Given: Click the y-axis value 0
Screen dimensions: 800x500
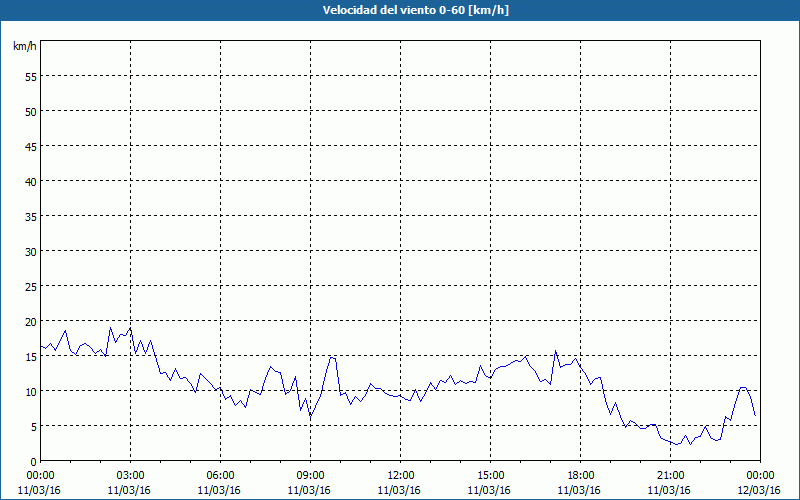Looking at the screenshot, I should 34,462.
